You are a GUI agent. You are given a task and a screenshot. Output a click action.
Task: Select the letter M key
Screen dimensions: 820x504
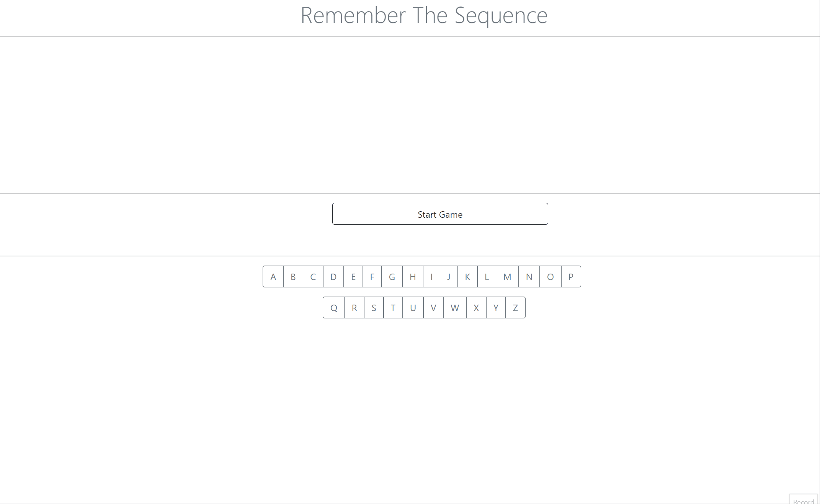507,277
